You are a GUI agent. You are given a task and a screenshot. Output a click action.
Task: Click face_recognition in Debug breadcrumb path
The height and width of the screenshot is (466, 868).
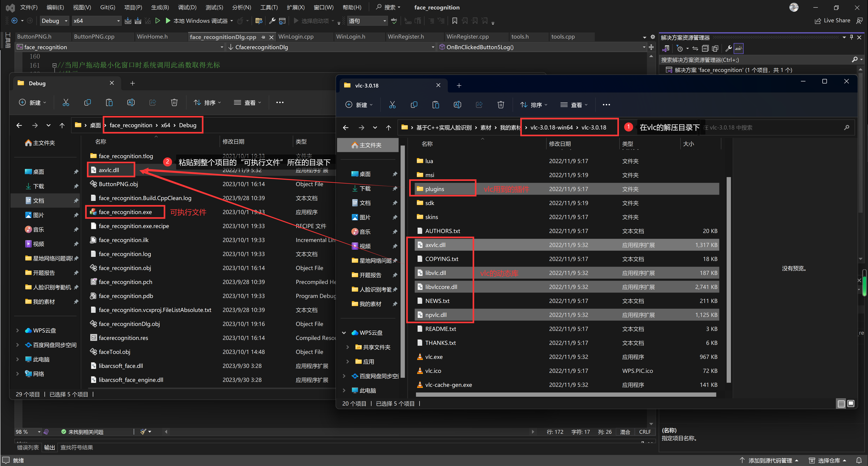tap(131, 125)
